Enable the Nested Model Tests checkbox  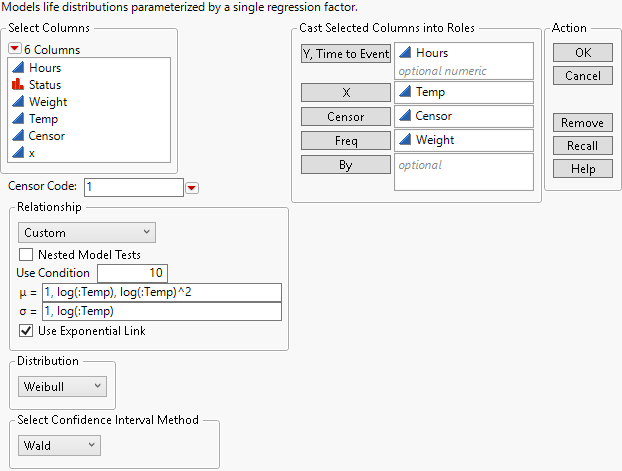point(26,255)
